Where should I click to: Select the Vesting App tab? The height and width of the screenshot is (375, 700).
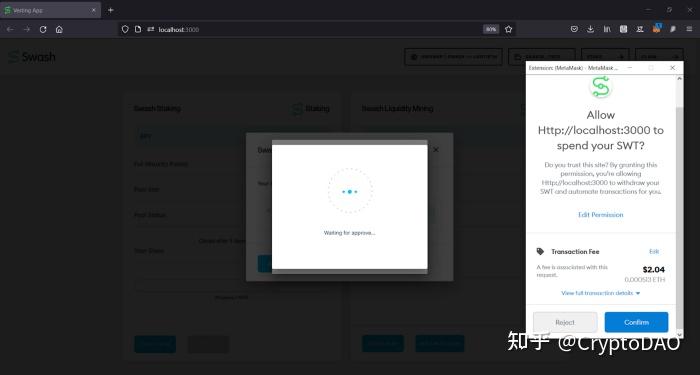click(50, 10)
